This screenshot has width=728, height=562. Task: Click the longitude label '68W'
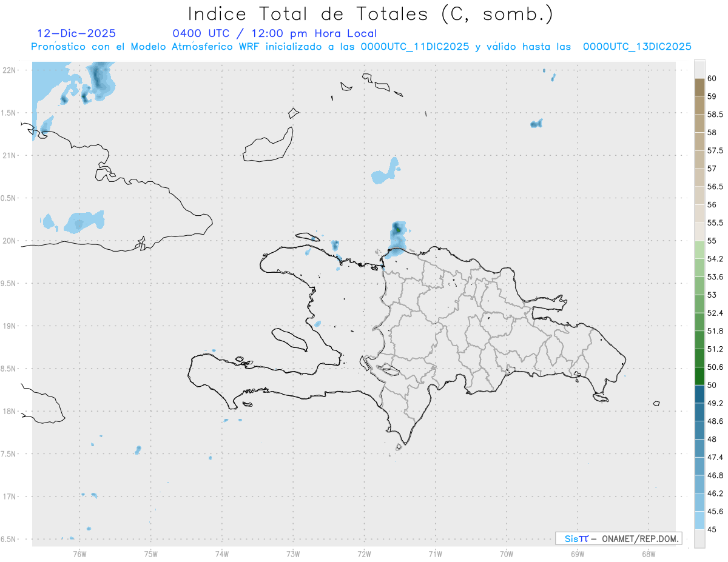pos(649,554)
